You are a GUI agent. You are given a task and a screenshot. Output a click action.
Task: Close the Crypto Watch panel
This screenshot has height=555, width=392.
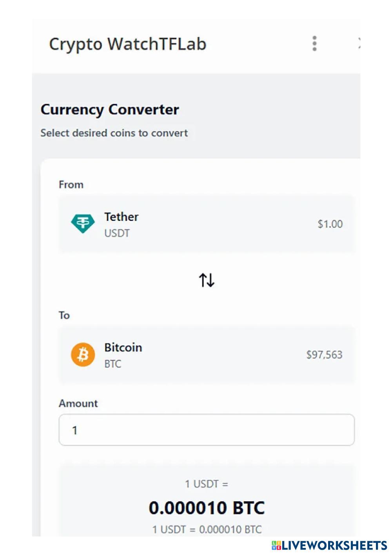pos(358,44)
